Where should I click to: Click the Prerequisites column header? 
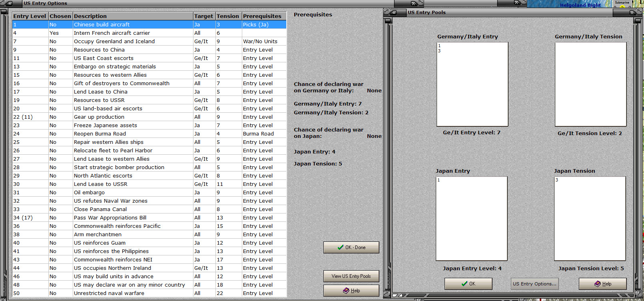264,16
